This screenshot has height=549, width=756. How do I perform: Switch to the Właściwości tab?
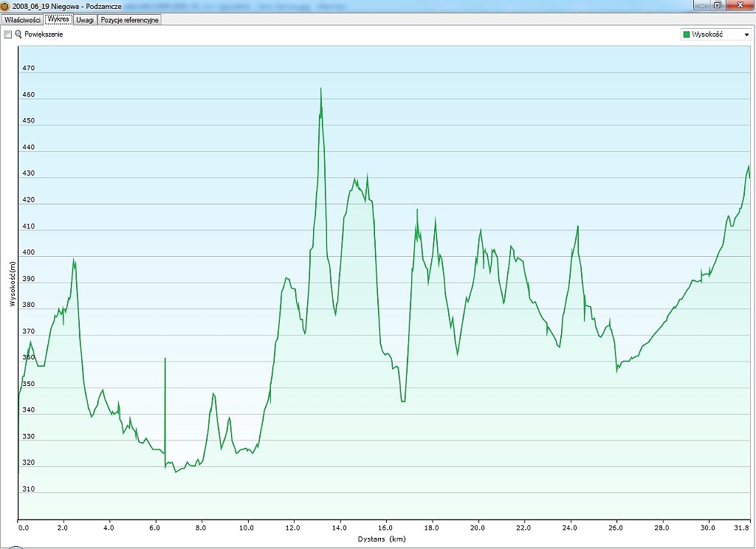tap(21, 20)
